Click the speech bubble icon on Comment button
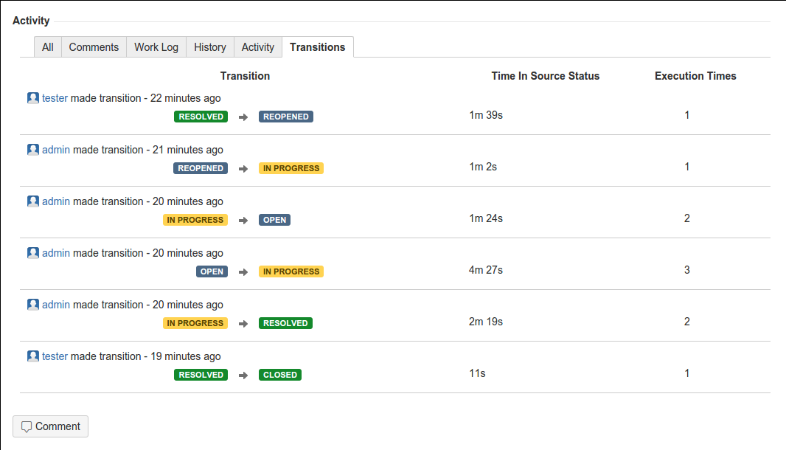 pos(27,426)
